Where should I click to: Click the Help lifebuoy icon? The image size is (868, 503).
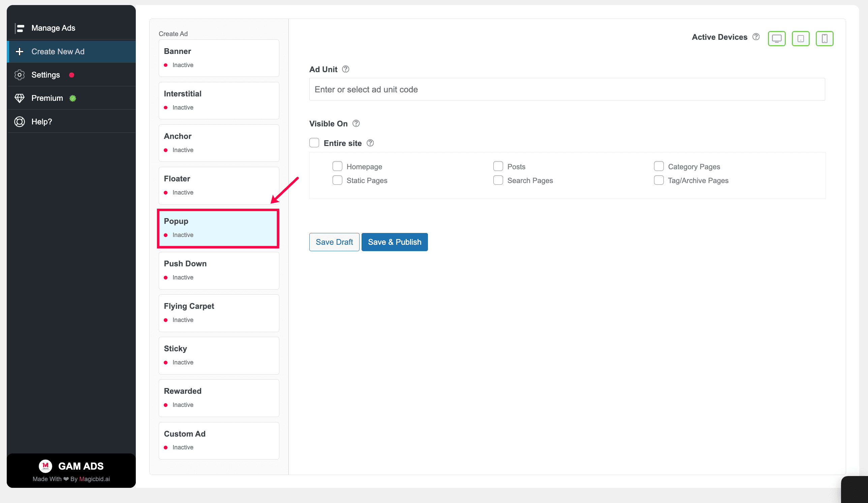click(x=20, y=122)
